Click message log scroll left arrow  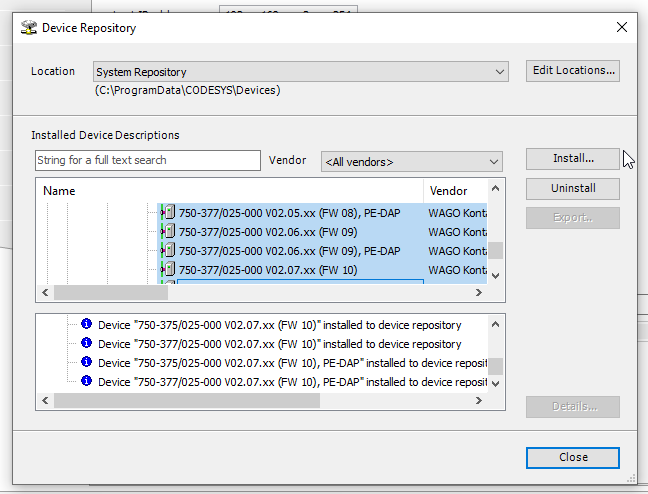click(45, 401)
